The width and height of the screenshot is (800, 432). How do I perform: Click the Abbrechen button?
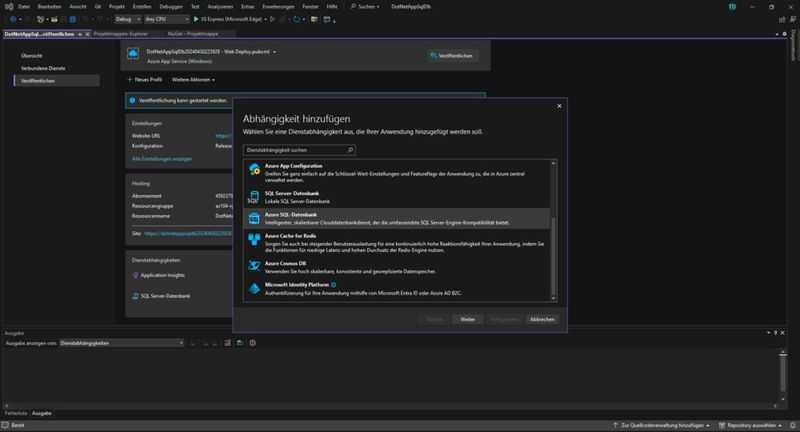point(542,319)
